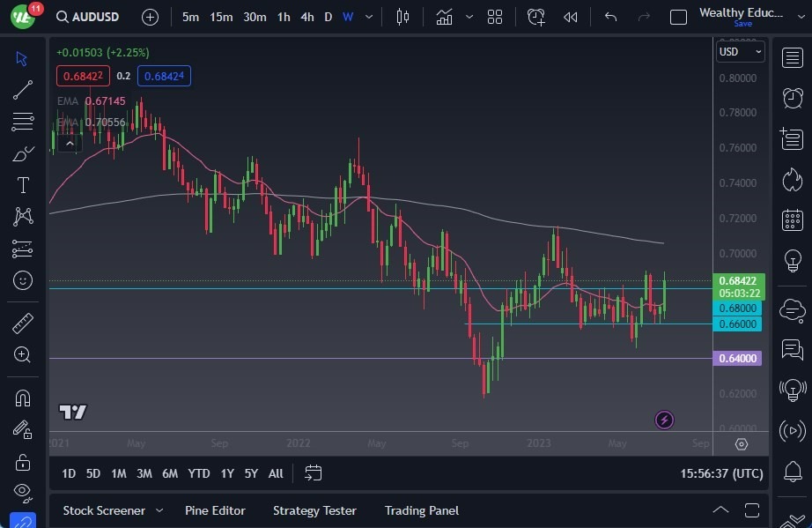
Task: Select the Text annotation tool
Action: point(22,185)
